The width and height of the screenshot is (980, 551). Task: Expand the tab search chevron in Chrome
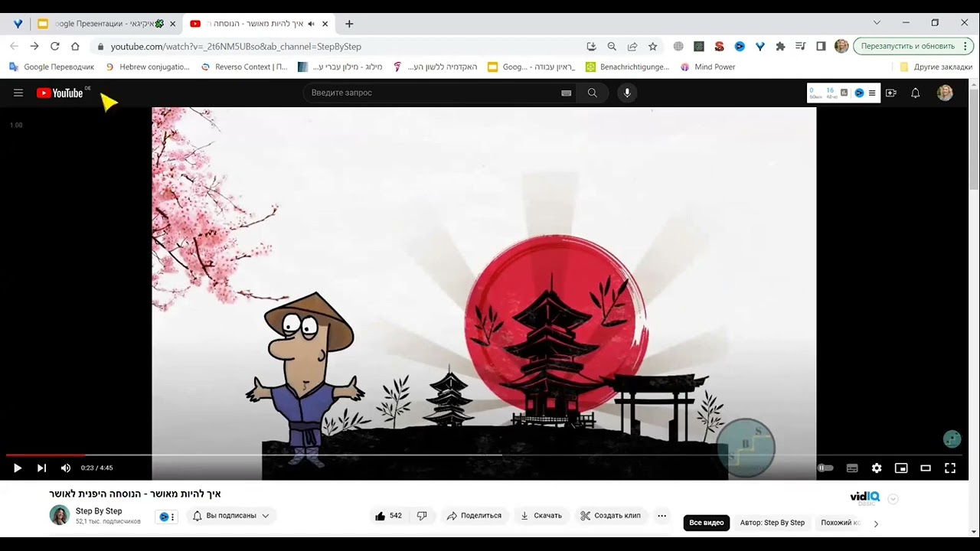click(877, 23)
